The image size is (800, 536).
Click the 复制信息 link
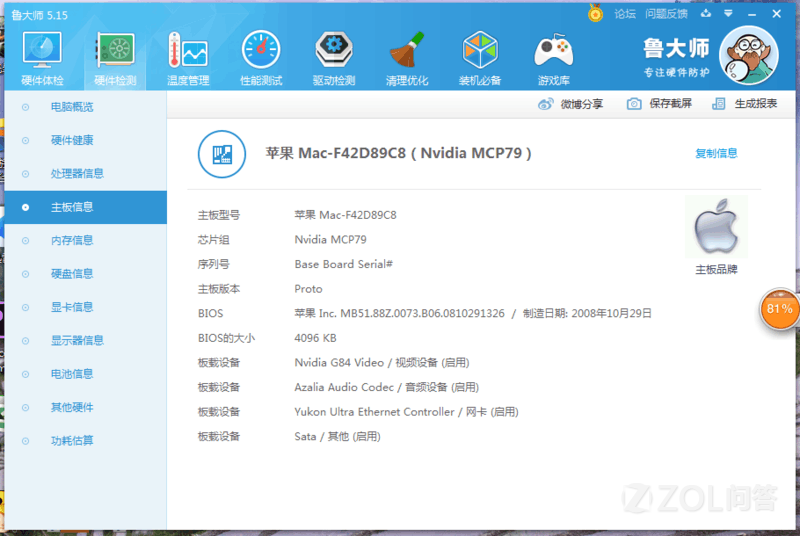(x=716, y=153)
